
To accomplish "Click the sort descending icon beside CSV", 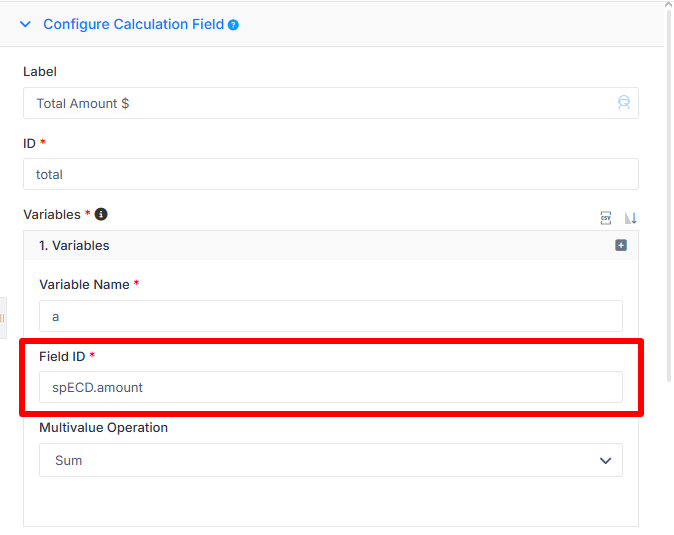I will point(630,218).
